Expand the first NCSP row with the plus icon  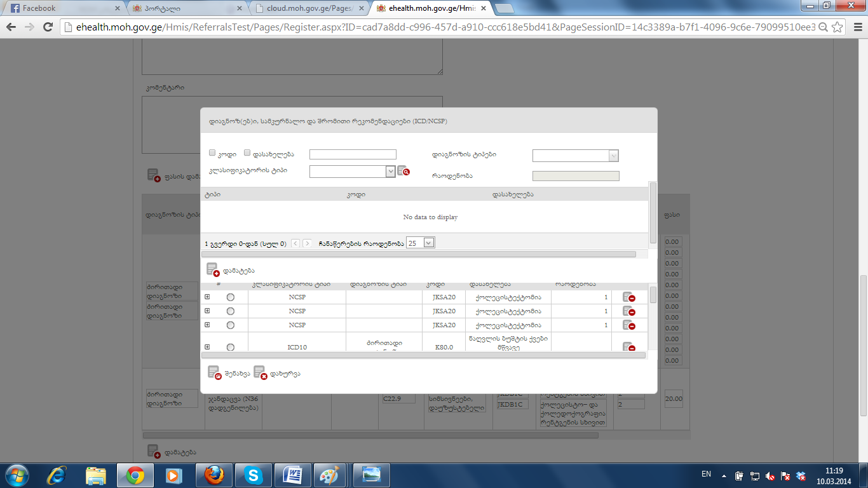click(207, 297)
